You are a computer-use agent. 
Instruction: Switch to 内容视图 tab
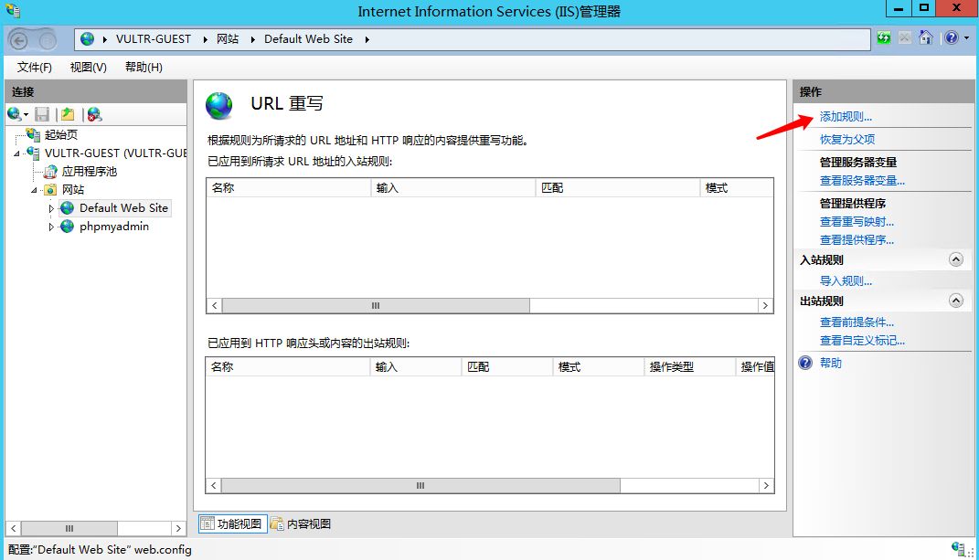pyautogui.click(x=301, y=523)
